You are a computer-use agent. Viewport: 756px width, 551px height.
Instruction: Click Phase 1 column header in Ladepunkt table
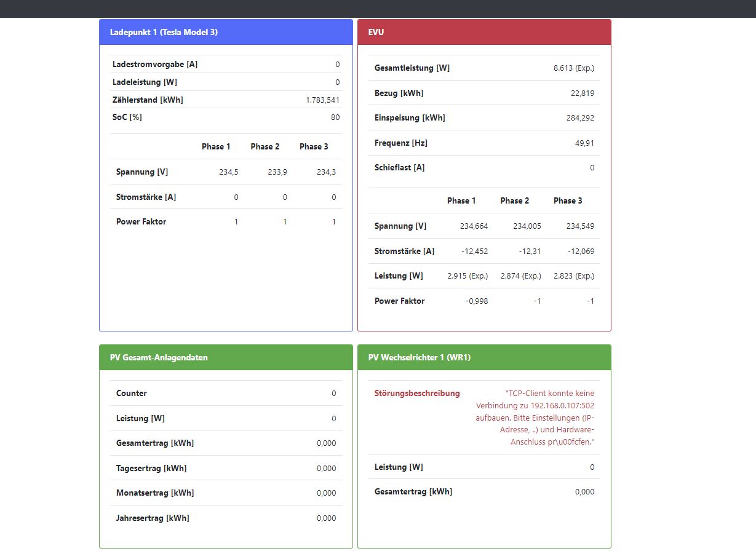tap(216, 146)
